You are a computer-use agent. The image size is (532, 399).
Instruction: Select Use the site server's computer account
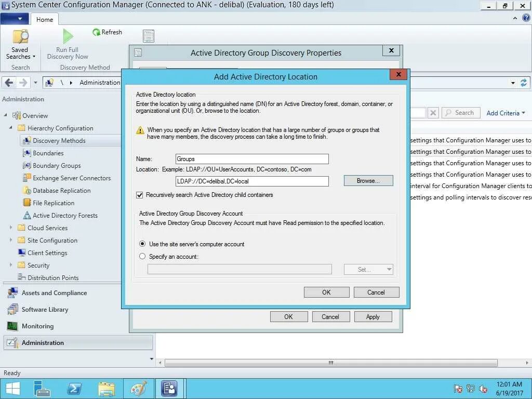point(142,244)
